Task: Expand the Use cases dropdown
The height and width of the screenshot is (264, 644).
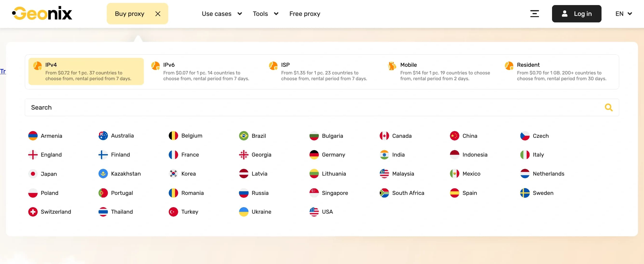Action: tap(222, 14)
